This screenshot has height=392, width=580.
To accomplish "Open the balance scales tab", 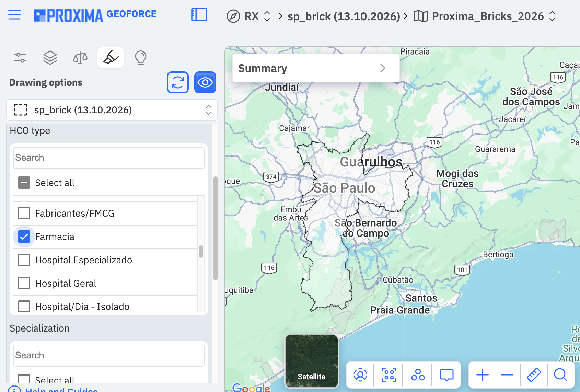I will (80, 58).
